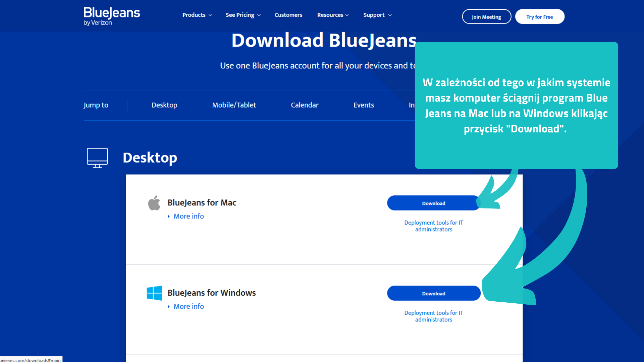Click the Windows logo beside BlueJeans for Windows
The image size is (644, 362).
154,293
